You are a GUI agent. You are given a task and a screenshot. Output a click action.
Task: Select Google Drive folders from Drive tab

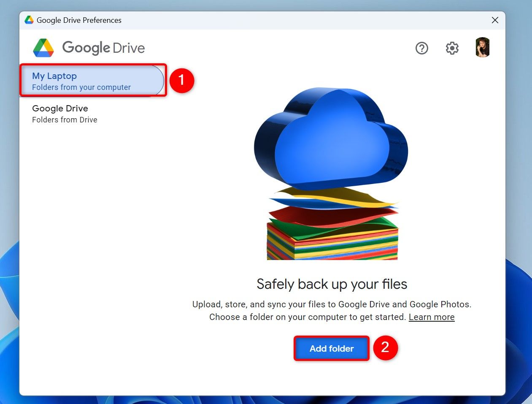pos(65,114)
